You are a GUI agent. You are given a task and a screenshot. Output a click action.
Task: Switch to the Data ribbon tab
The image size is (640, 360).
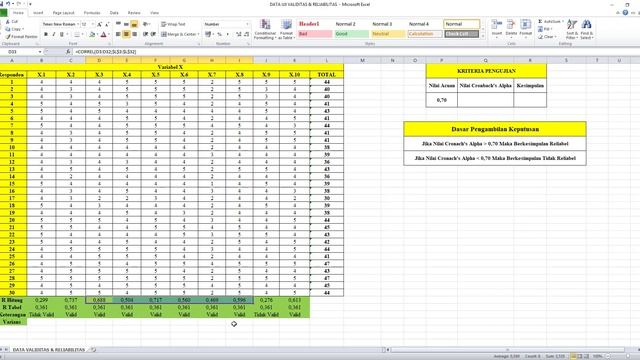[x=114, y=13]
